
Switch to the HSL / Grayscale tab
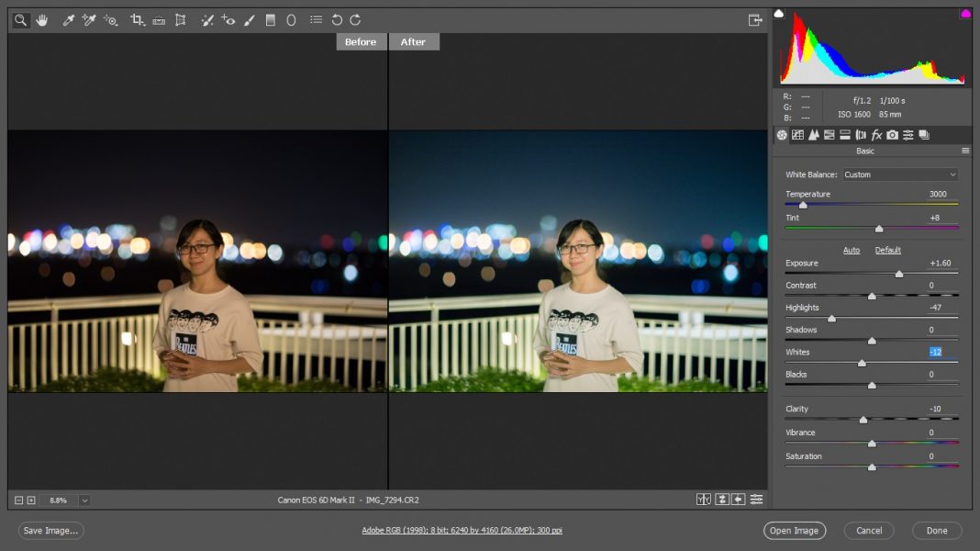(829, 134)
